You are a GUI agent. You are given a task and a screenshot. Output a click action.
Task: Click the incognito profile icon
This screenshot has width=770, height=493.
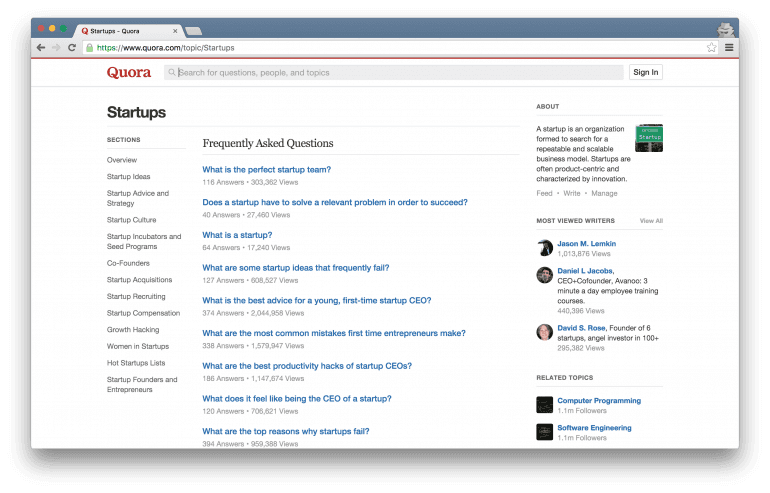725,29
